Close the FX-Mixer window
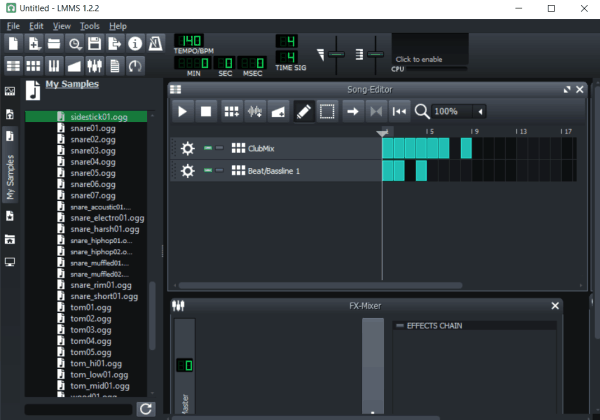Image resolution: width=600 pixels, height=420 pixels. tap(555, 306)
